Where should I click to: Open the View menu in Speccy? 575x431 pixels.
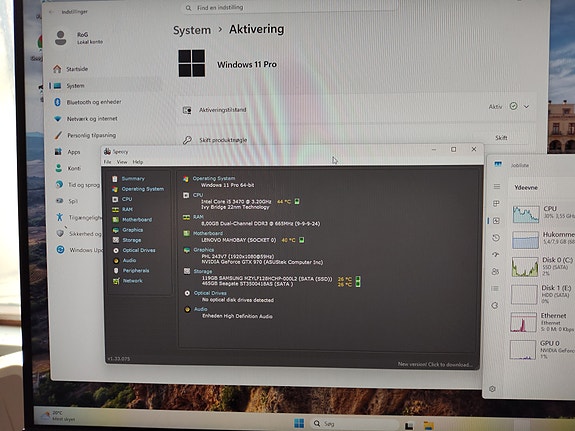pyautogui.click(x=122, y=162)
